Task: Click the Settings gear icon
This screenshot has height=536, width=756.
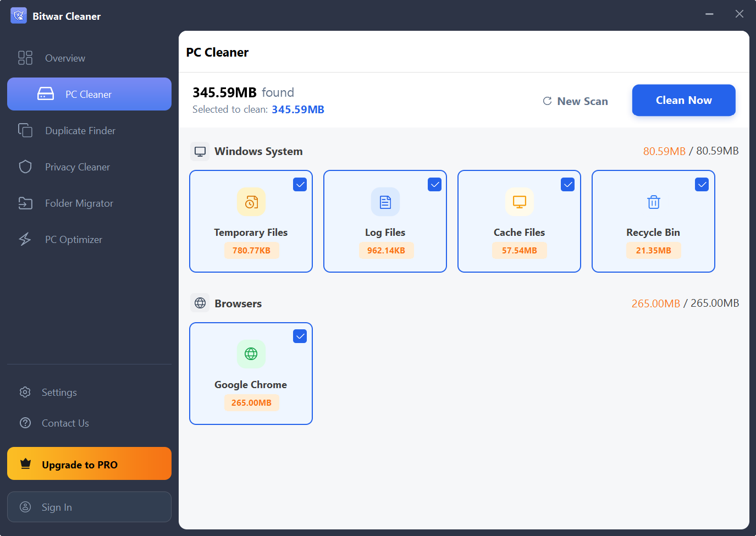Action: pyautogui.click(x=25, y=392)
